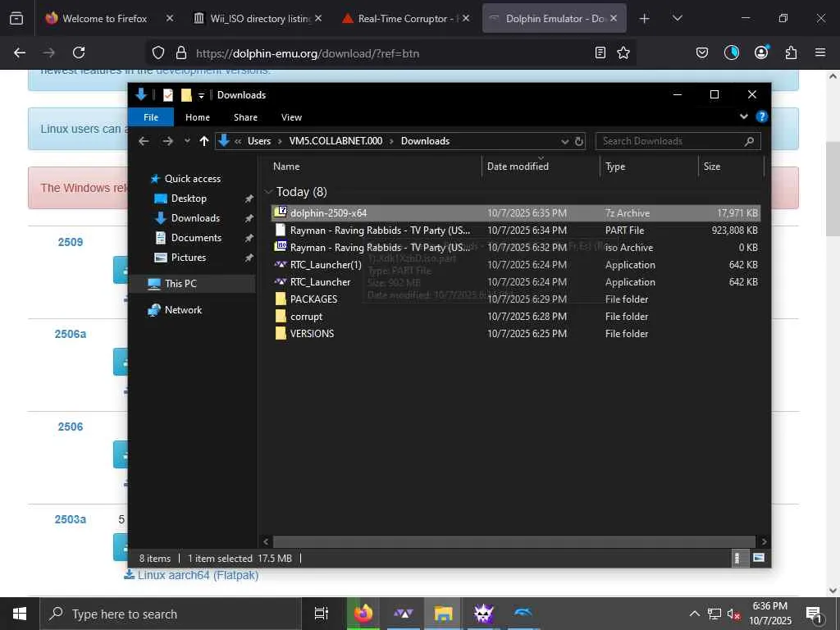The width and height of the screenshot is (840, 630).
Task: Go up one folder level arrow
Action: (203, 141)
